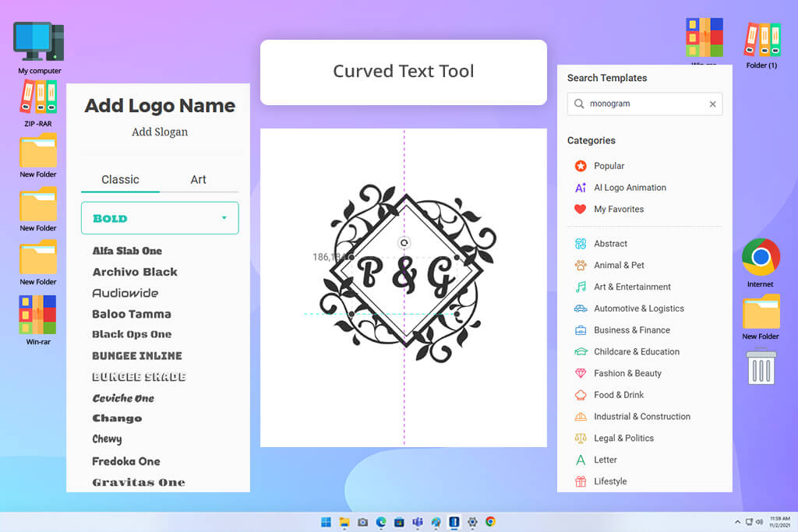Apply the Gravitas One font

[x=139, y=482]
